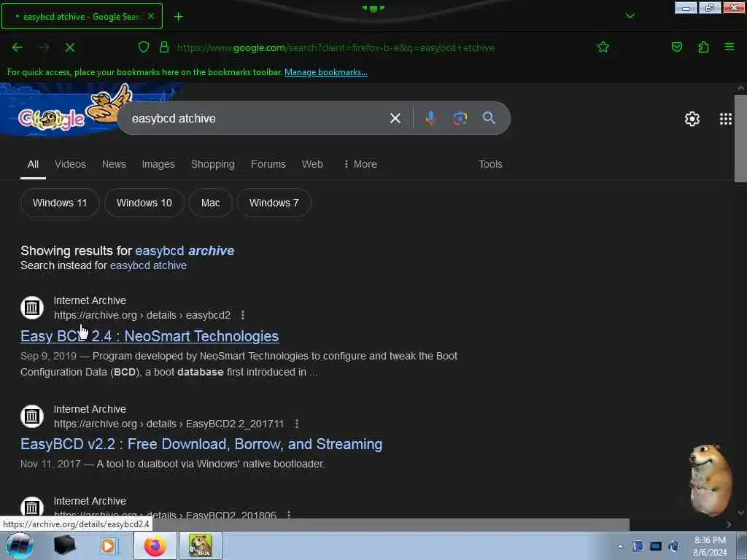Show hidden system tray icons
Screen dimensions: 747x560
(620, 546)
